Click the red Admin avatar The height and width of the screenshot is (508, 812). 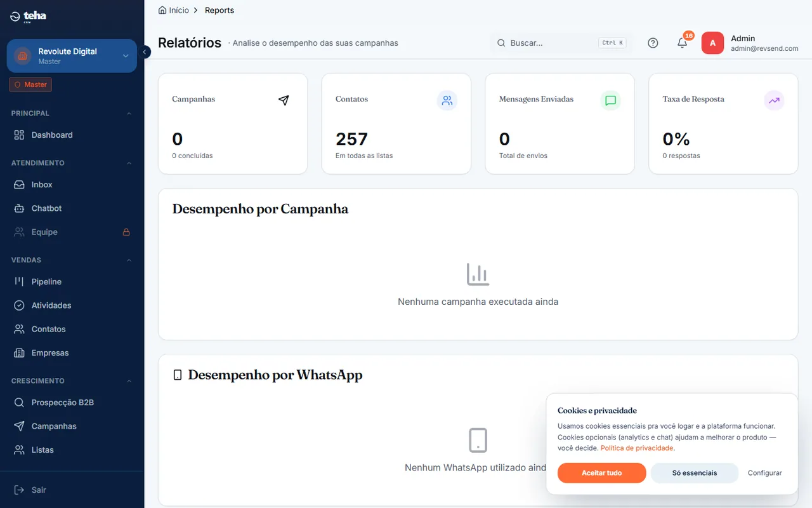[712, 43]
